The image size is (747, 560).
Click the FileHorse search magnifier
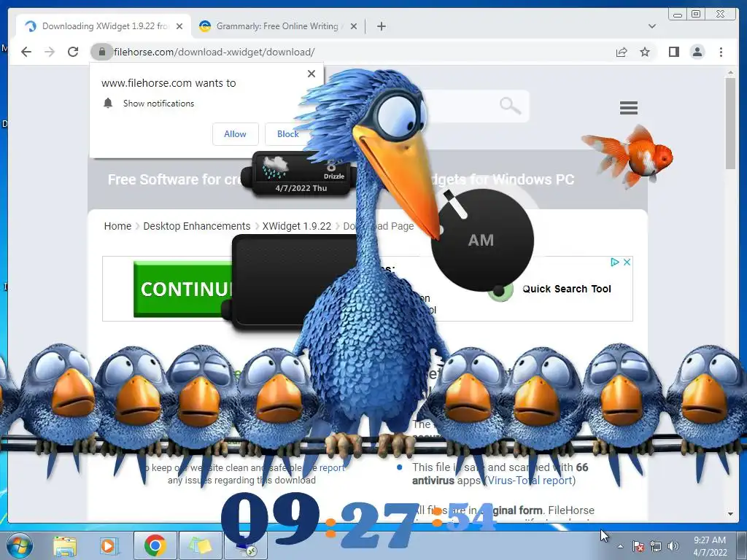pyautogui.click(x=510, y=106)
